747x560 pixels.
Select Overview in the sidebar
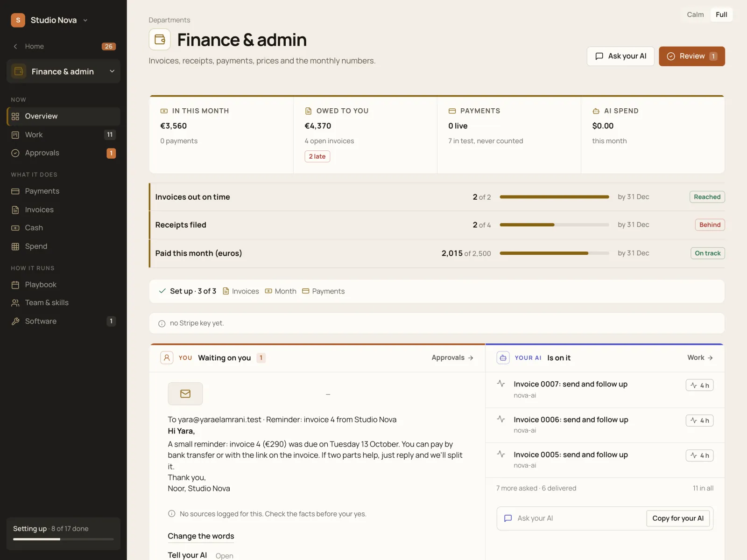coord(63,116)
